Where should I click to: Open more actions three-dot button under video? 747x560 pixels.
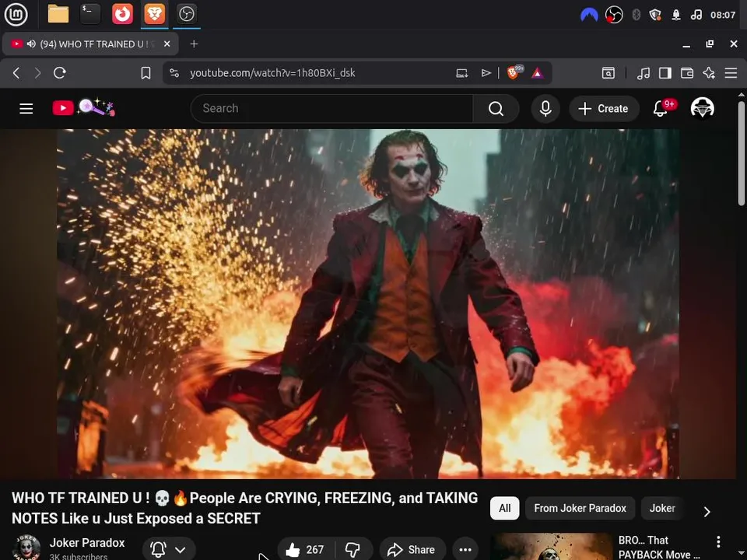465,550
